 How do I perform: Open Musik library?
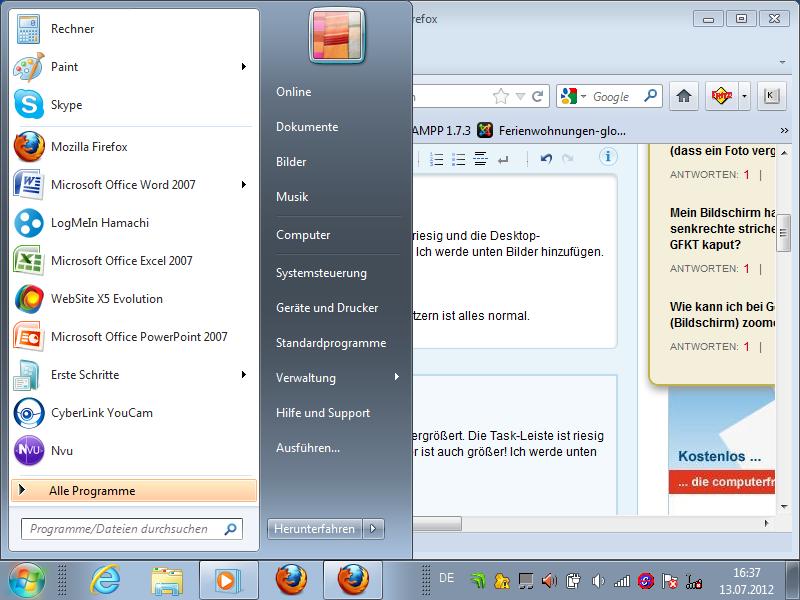pyautogui.click(x=292, y=196)
